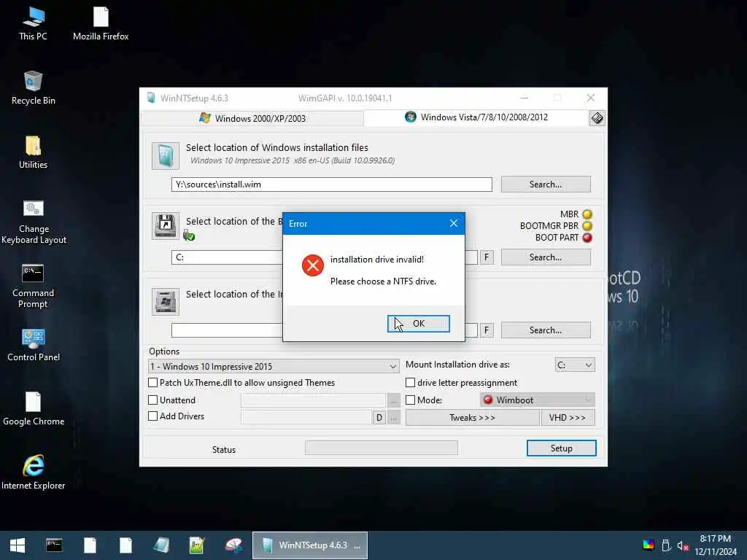Expand the Windows 10 Impressive 2015 edition dropdown
Viewport: 747px width, 560px height.
(x=274, y=366)
